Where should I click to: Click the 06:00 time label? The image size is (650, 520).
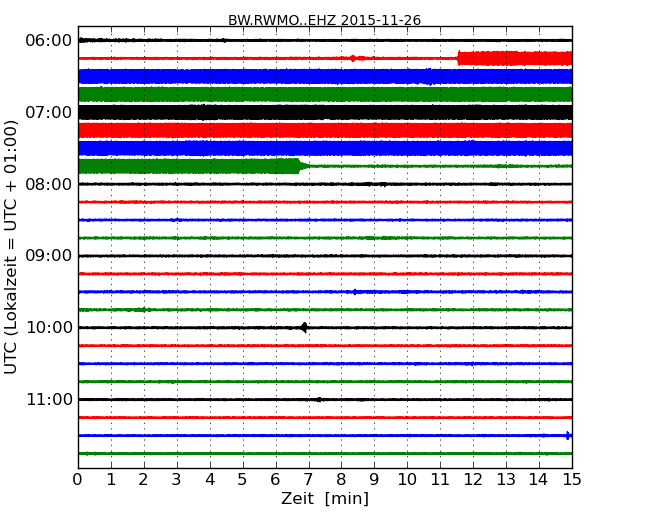pyautogui.click(x=49, y=41)
